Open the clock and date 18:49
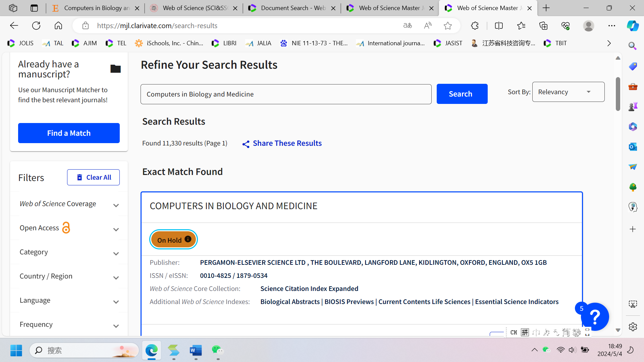This screenshot has height=362, width=644. 610,350
